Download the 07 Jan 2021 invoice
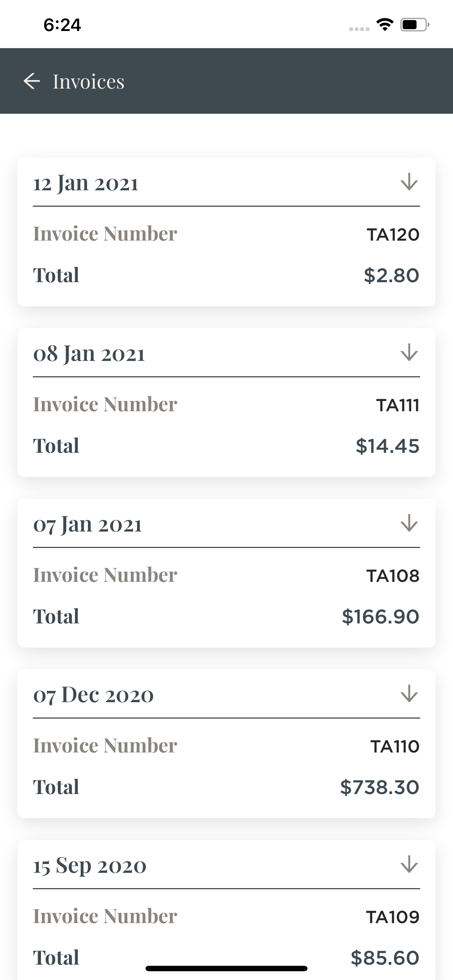The image size is (453, 980). [x=409, y=523]
